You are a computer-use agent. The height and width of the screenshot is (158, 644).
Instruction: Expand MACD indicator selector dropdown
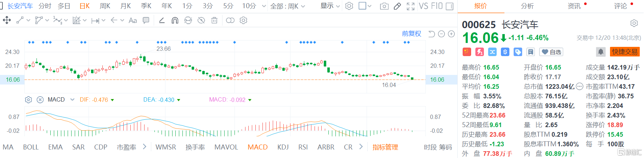point(72,100)
